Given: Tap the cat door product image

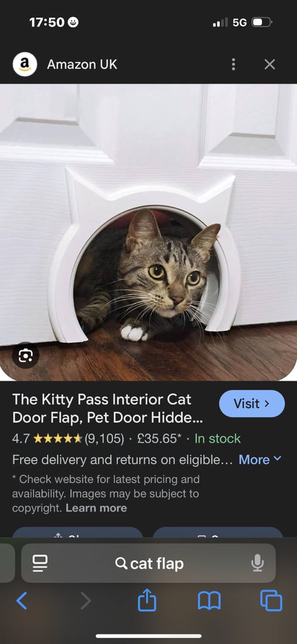Looking at the screenshot, I should 148,232.
